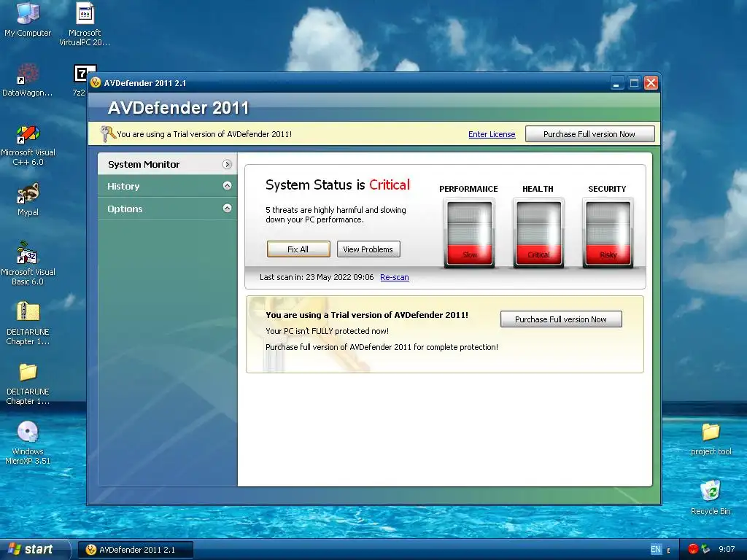The image size is (747, 560).
Task: Open the History section
Action: (167, 186)
